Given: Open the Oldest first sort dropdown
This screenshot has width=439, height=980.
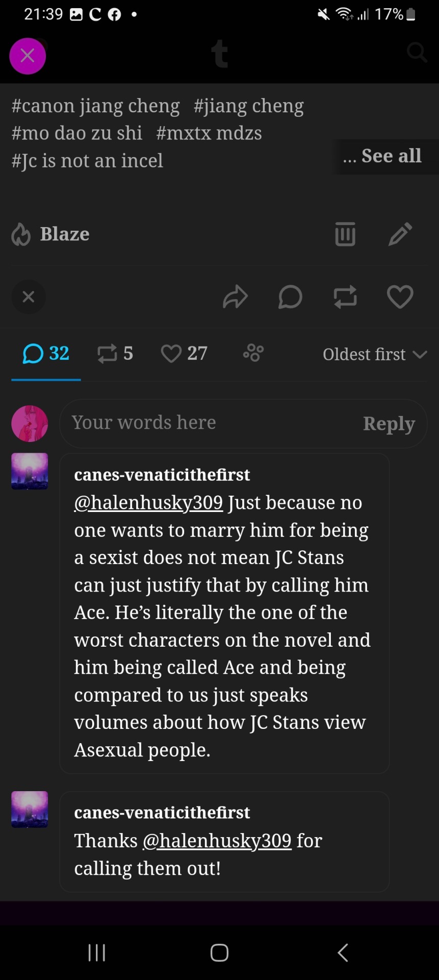Looking at the screenshot, I should 375,354.
